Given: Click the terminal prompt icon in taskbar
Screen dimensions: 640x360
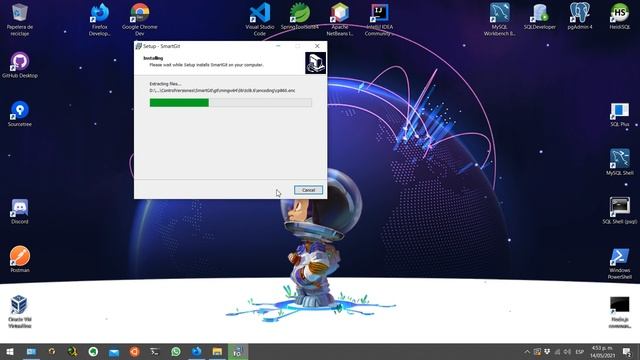Looking at the screenshot, I should [155, 352].
